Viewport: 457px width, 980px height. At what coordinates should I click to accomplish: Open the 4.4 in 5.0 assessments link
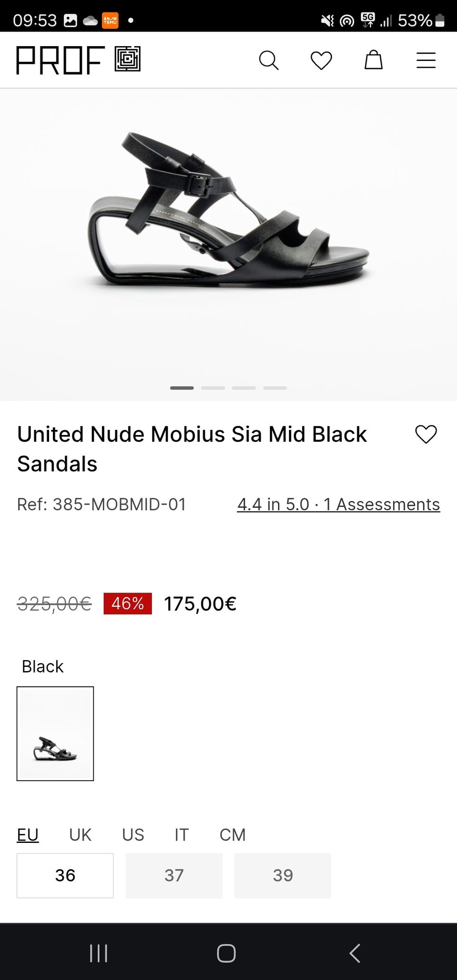(338, 505)
